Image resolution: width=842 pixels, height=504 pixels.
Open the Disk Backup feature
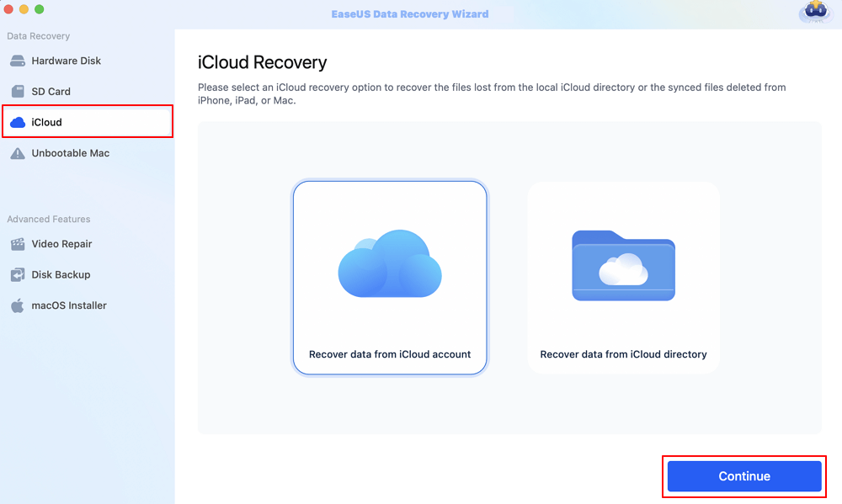click(87, 275)
